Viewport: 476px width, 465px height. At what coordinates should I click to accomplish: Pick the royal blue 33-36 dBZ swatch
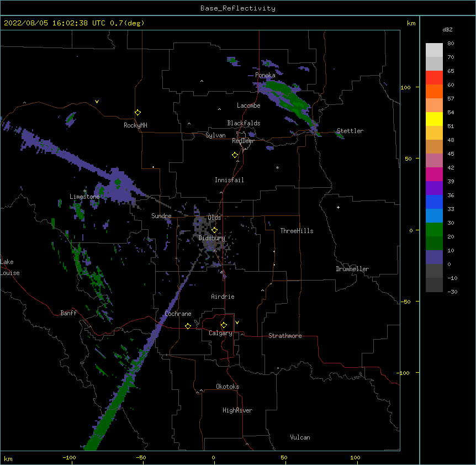coord(434,202)
